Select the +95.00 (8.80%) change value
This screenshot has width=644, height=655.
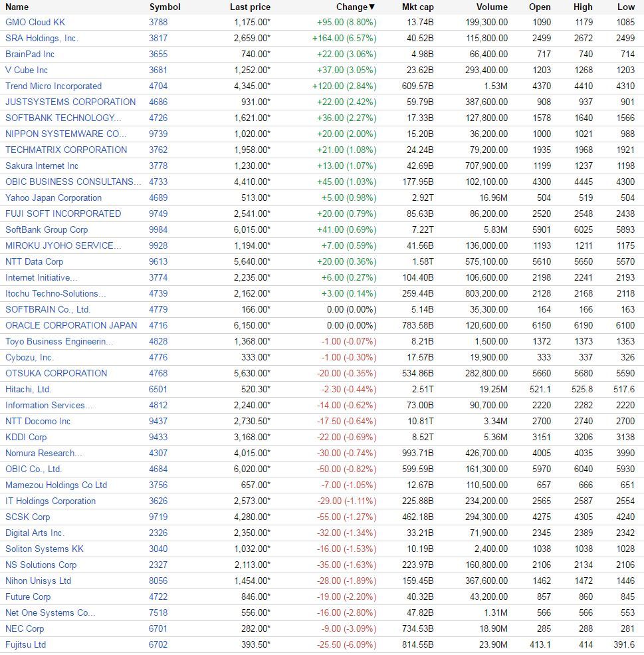[347, 22]
